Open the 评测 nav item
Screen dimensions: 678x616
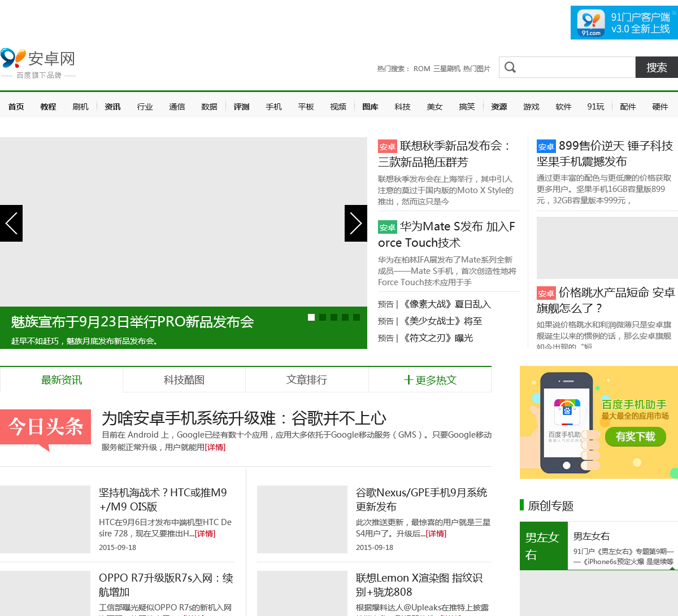pyautogui.click(x=241, y=107)
